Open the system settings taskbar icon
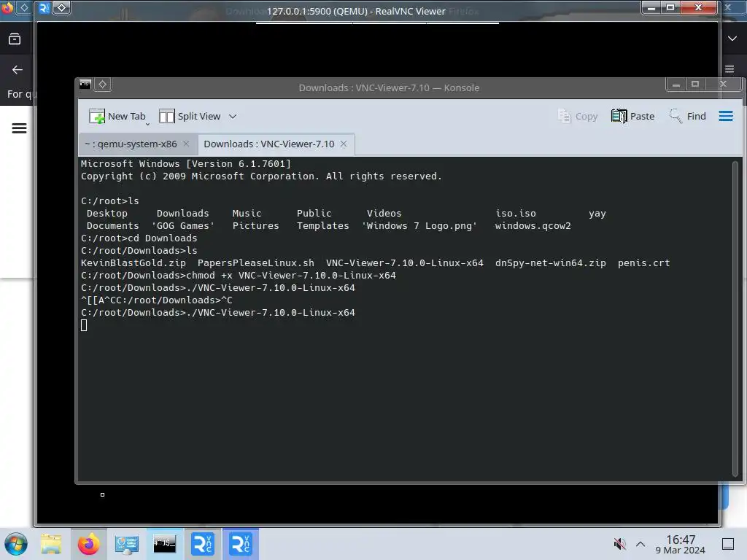Viewport: 747px width, 560px height. [x=127, y=544]
